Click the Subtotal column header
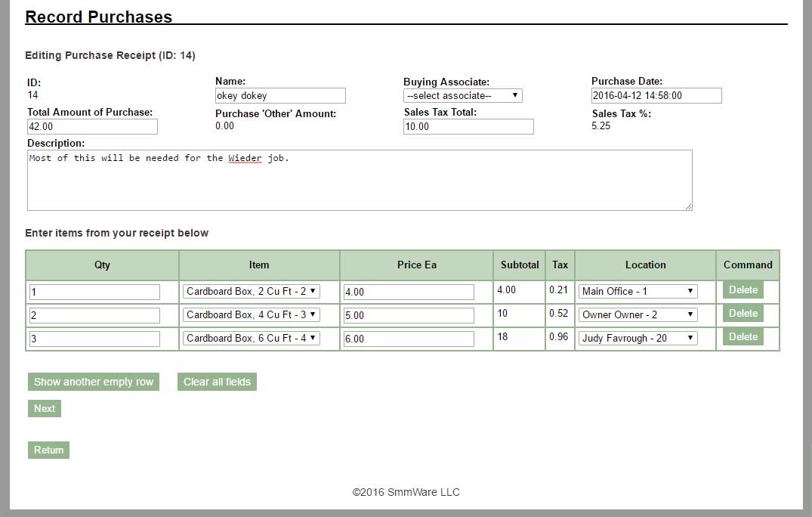 pyautogui.click(x=520, y=265)
